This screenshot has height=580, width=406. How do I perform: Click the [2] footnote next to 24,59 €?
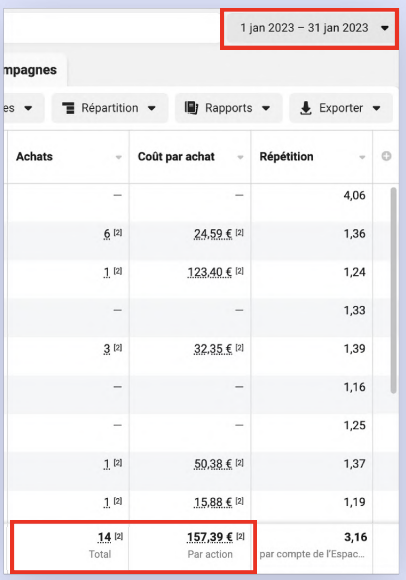[x=240, y=232]
